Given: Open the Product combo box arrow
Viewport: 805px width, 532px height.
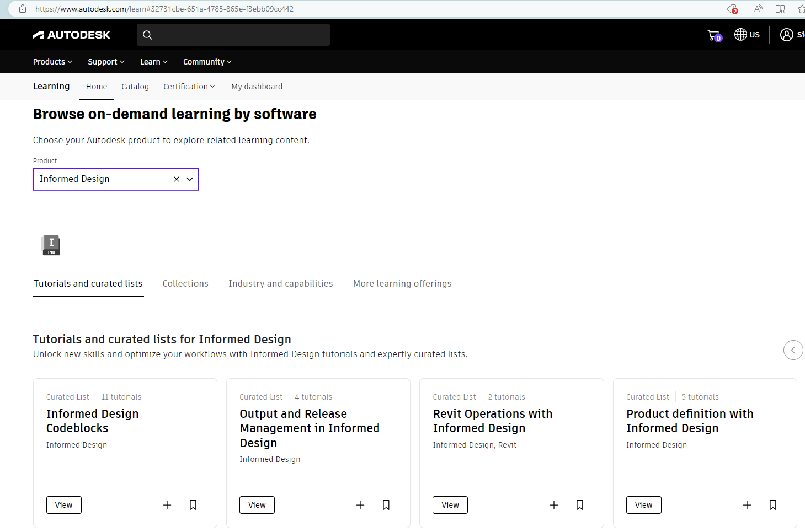Looking at the screenshot, I should click(x=190, y=179).
